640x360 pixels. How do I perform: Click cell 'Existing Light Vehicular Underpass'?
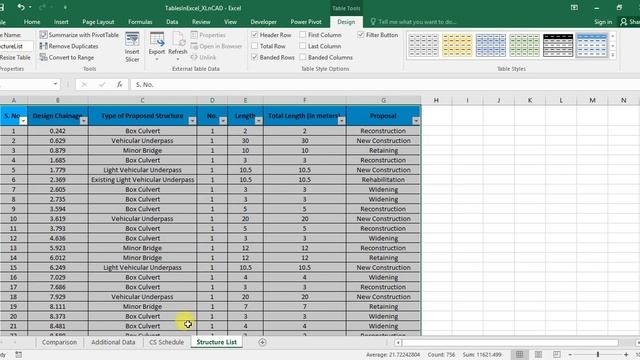[142, 180]
